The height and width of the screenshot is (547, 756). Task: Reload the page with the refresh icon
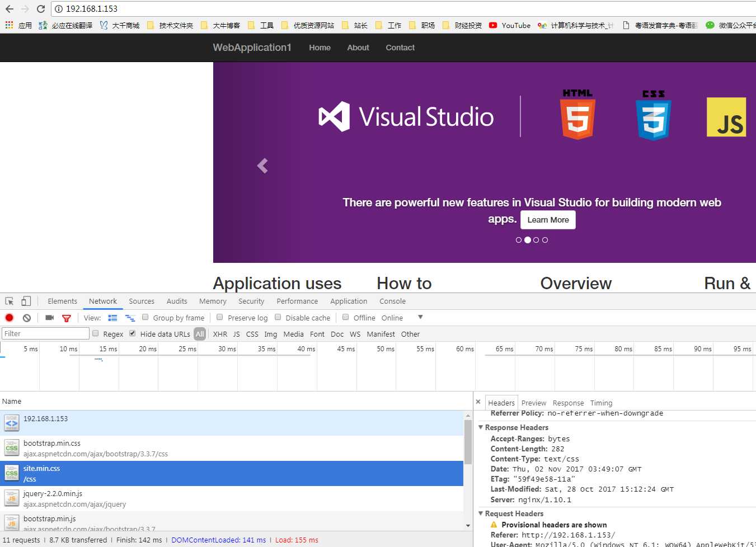(40, 9)
